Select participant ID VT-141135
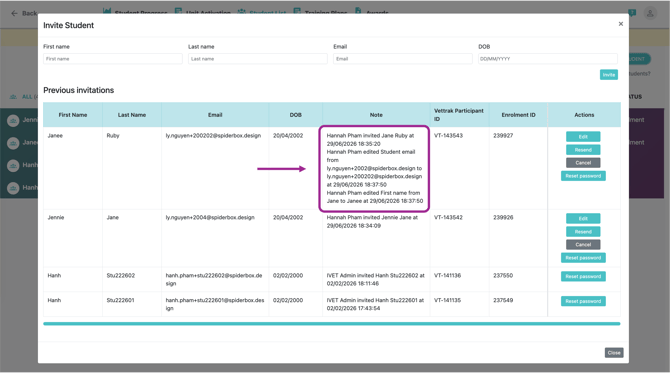Screen dimensions: 670x373 point(447,301)
